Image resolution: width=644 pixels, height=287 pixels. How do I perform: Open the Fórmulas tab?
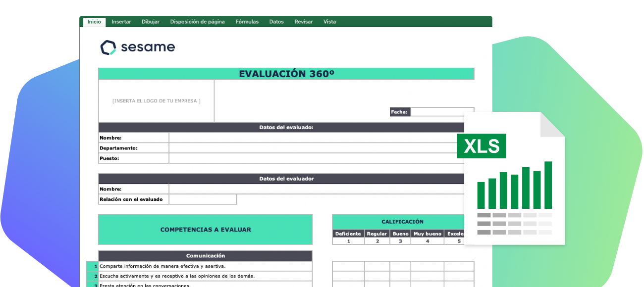[x=247, y=22]
